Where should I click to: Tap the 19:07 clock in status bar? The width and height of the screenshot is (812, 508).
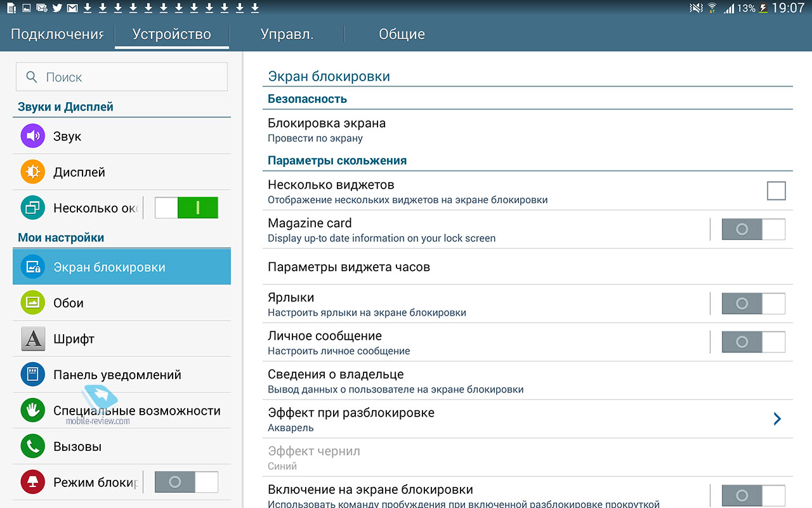(788, 8)
